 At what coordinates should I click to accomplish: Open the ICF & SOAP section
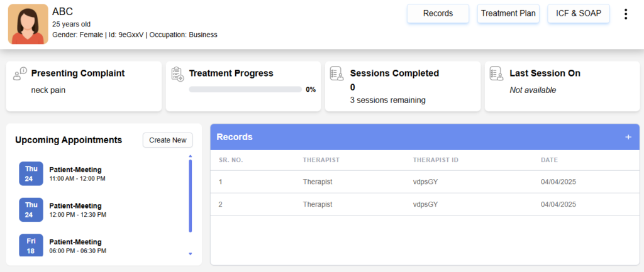point(579,14)
